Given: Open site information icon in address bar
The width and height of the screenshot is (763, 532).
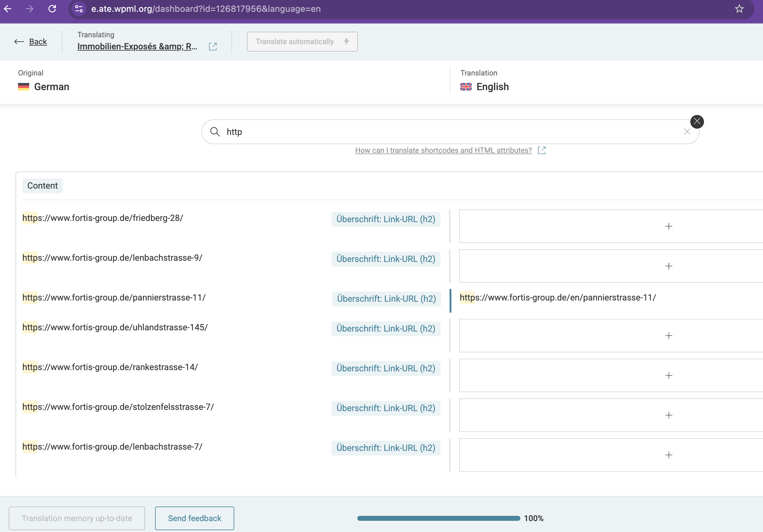Looking at the screenshot, I should pyautogui.click(x=79, y=9).
